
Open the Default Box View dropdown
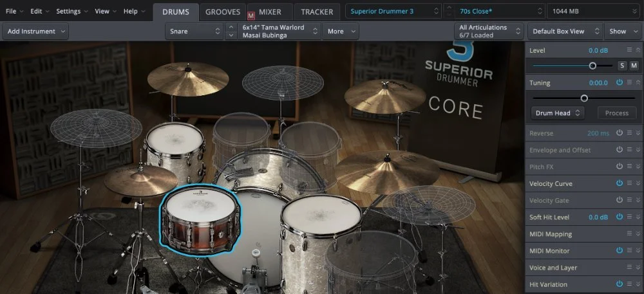pos(565,31)
